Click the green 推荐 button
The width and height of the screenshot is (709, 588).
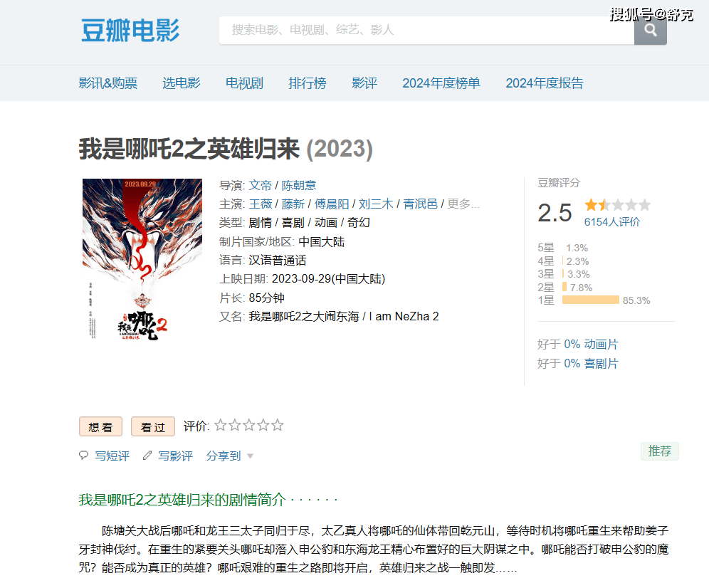[x=660, y=451]
